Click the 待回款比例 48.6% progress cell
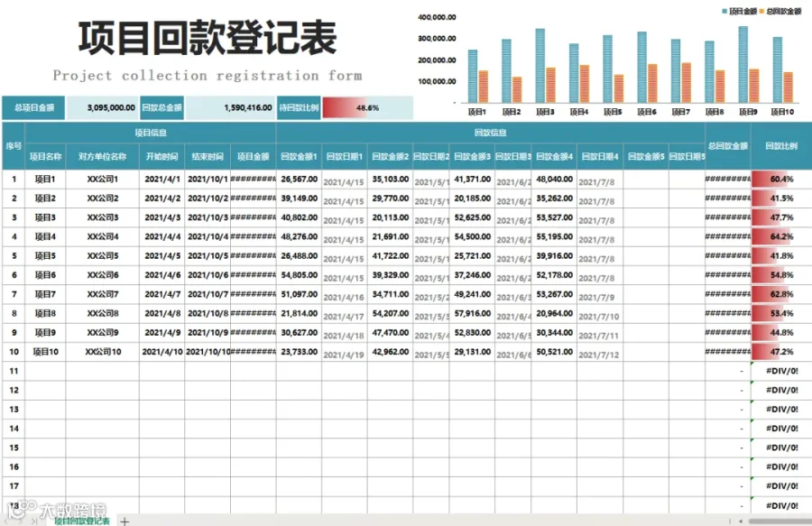 [x=368, y=107]
